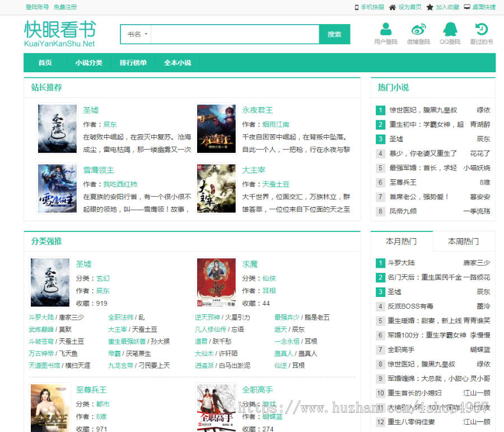Open 全本小说 in the navigation bar

(x=178, y=63)
